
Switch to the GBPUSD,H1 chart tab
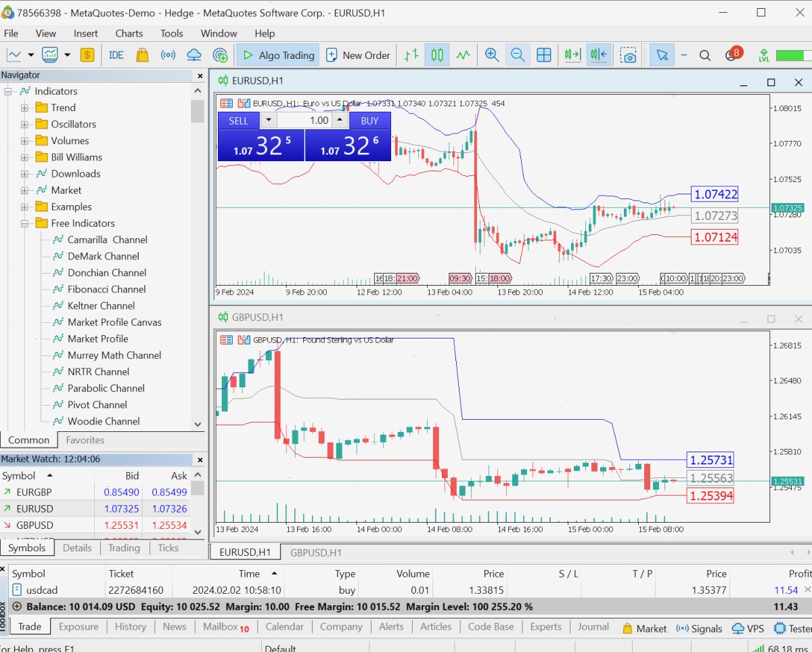(315, 552)
